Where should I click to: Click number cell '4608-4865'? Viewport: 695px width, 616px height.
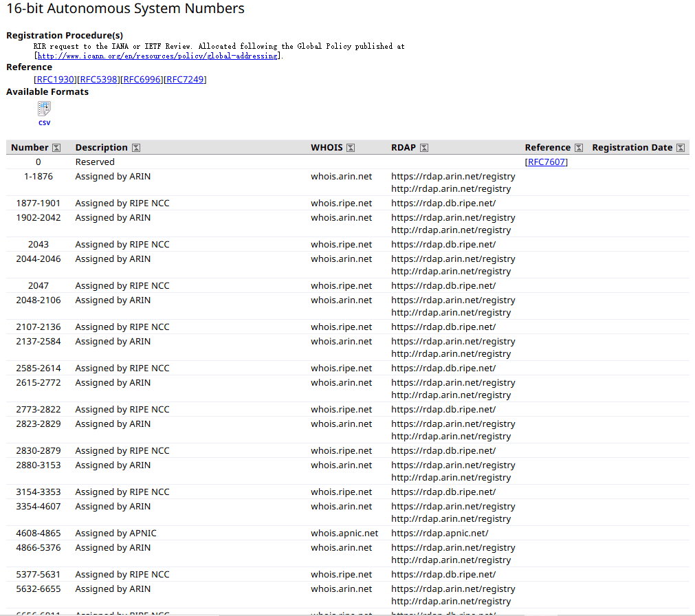point(38,533)
